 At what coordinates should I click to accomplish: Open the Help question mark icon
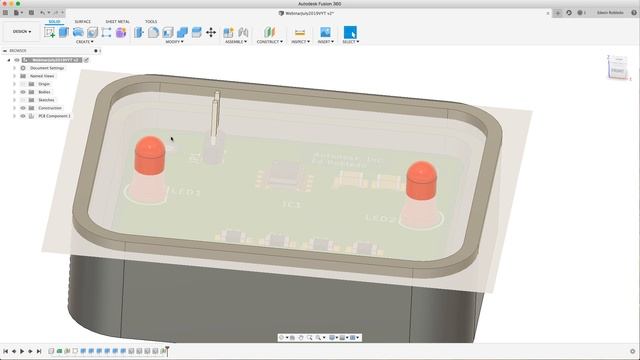tap(634, 13)
